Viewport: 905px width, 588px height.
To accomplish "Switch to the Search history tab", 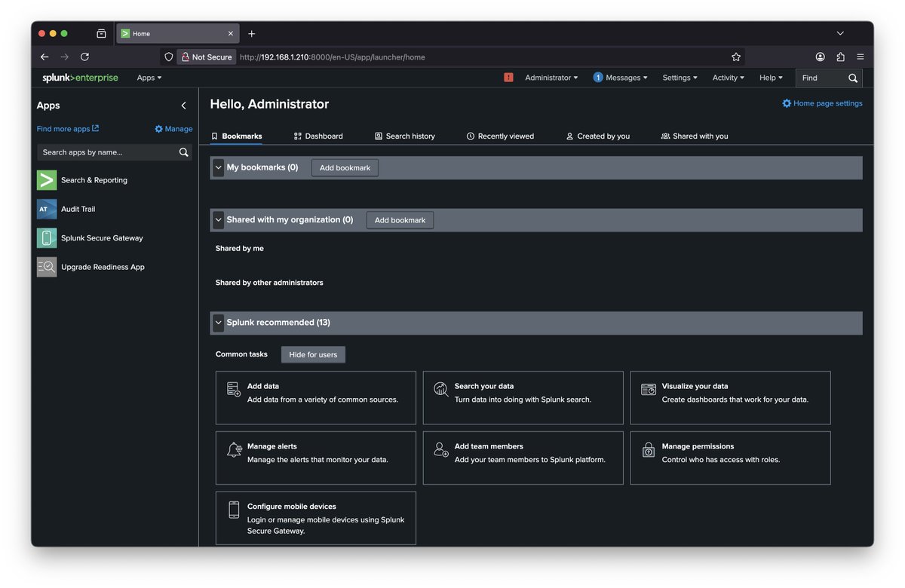I will coord(405,136).
